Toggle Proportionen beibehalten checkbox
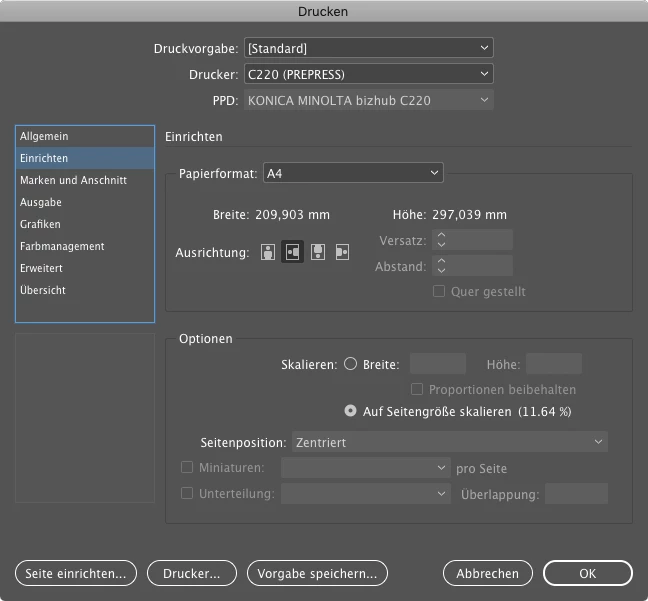The width and height of the screenshot is (648, 601). (x=417, y=389)
